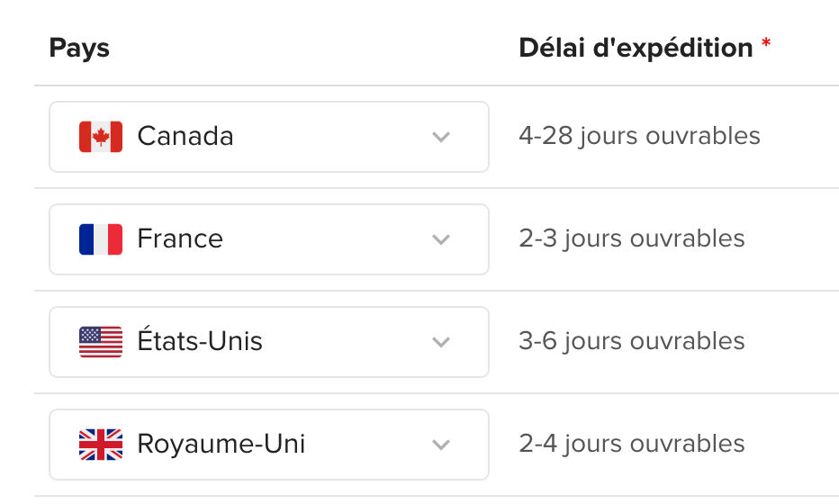Screen dimensions: 839x504
Task: Click the Royaume-Uni Union Jack flag
Action: 101,445
